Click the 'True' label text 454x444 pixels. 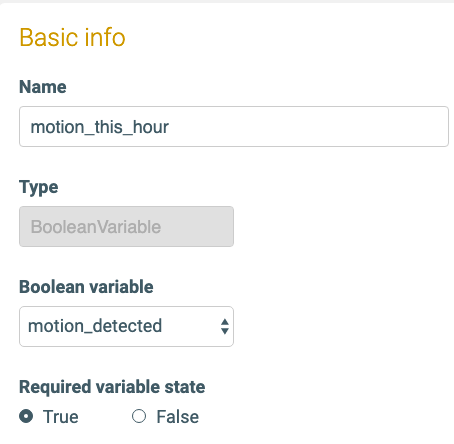(x=61, y=417)
